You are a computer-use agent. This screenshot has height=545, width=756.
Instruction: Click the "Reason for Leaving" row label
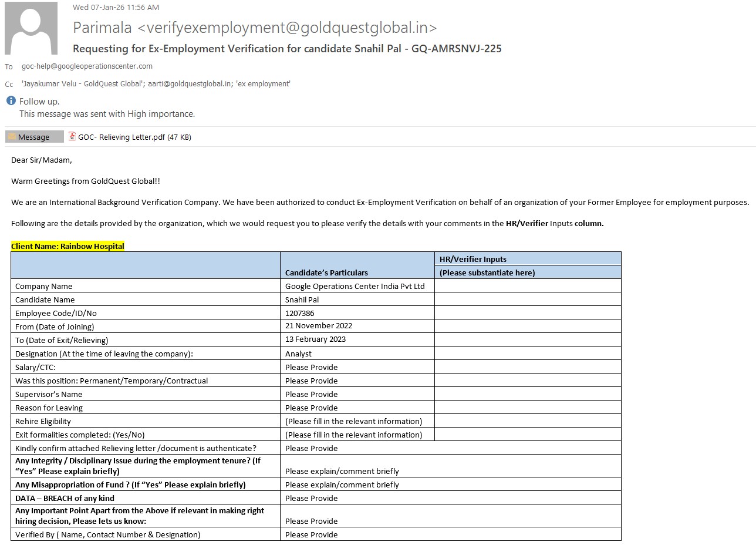(x=49, y=408)
